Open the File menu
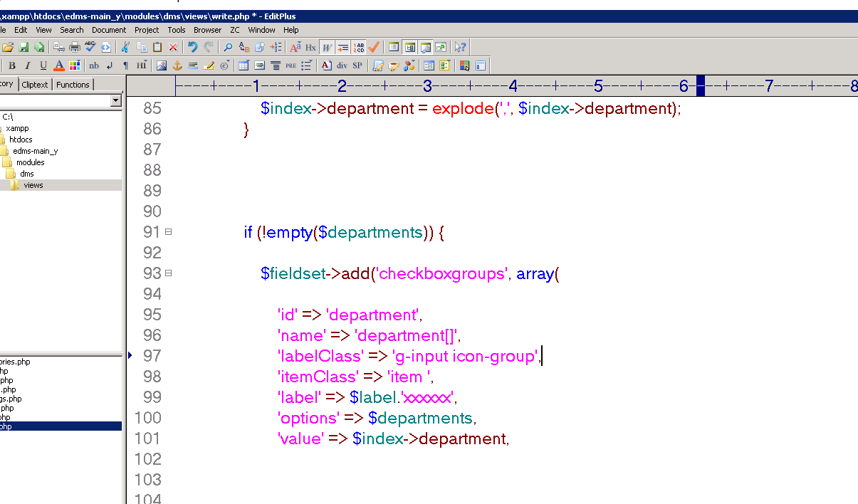The height and width of the screenshot is (504, 858). click(3, 30)
